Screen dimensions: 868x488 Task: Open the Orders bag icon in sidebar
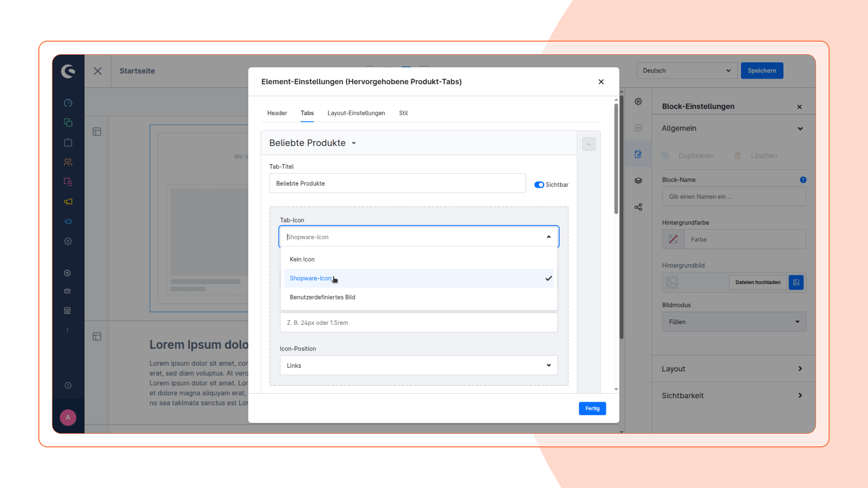pyautogui.click(x=68, y=142)
